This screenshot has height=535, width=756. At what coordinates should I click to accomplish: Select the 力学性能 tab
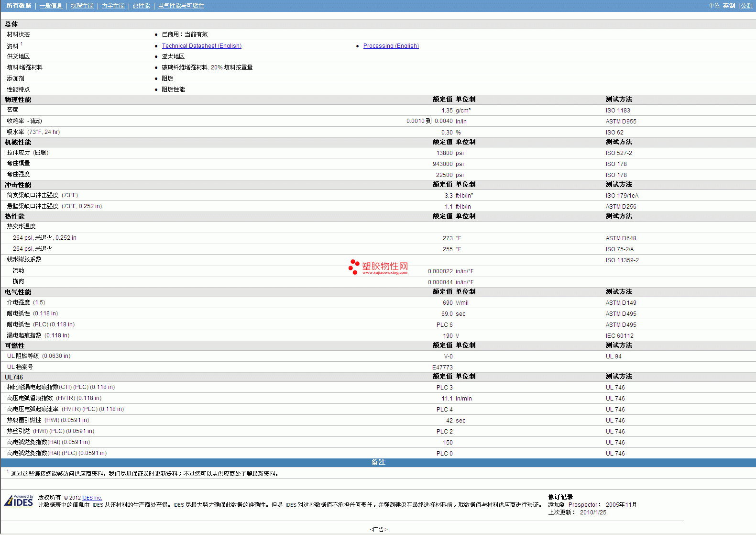[113, 6]
